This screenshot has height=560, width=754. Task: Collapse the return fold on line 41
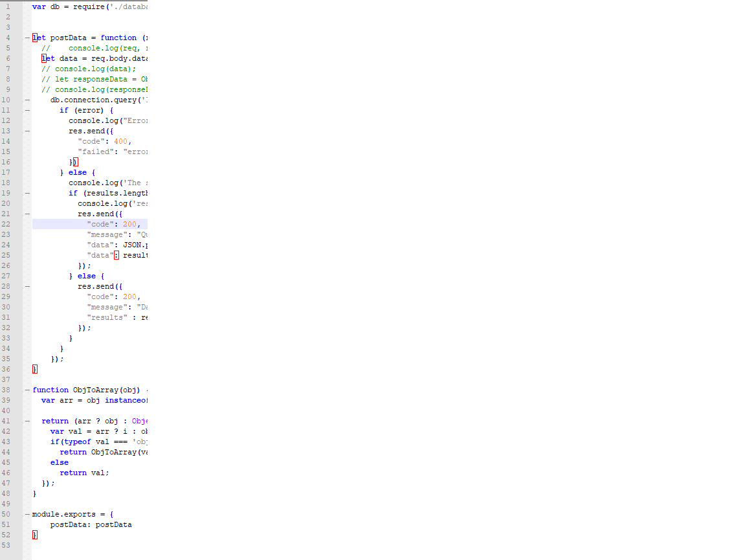tap(27, 421)
